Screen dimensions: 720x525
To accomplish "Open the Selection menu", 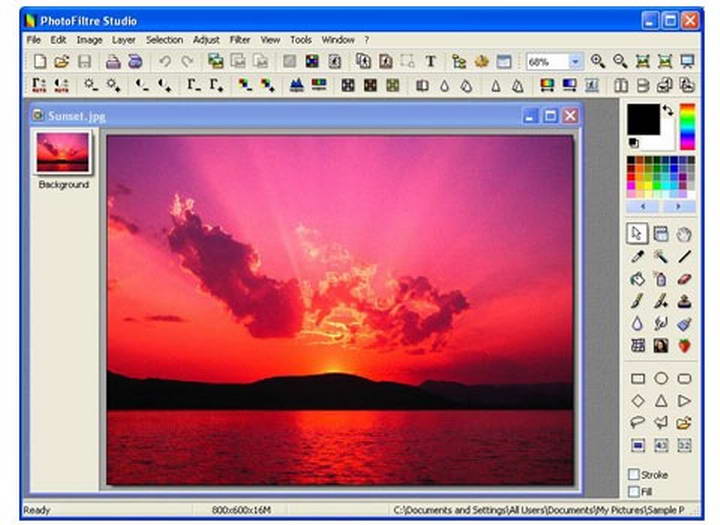I will [x=164, y=40].
